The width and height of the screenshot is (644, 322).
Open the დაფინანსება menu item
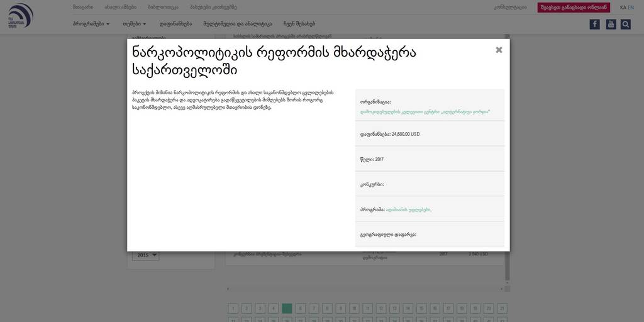(x=175, y=24)
